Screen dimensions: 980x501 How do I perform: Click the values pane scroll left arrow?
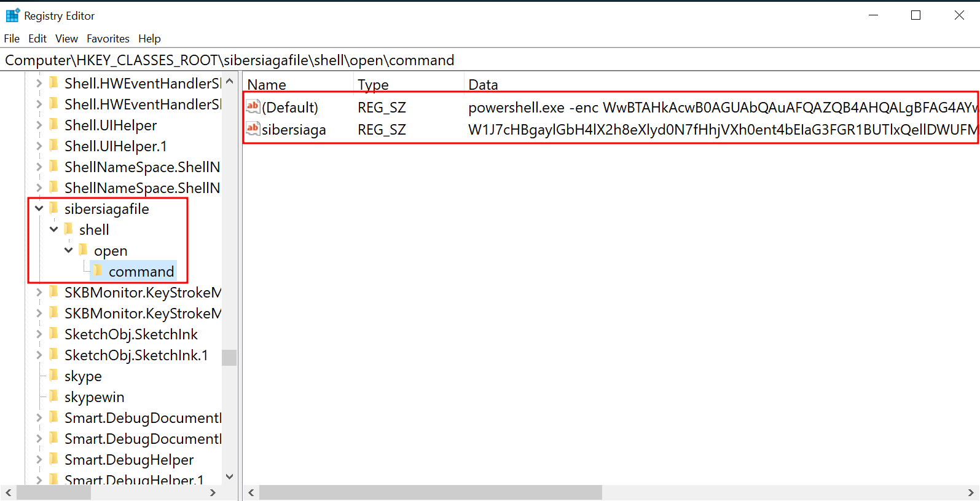coord(251,492)
